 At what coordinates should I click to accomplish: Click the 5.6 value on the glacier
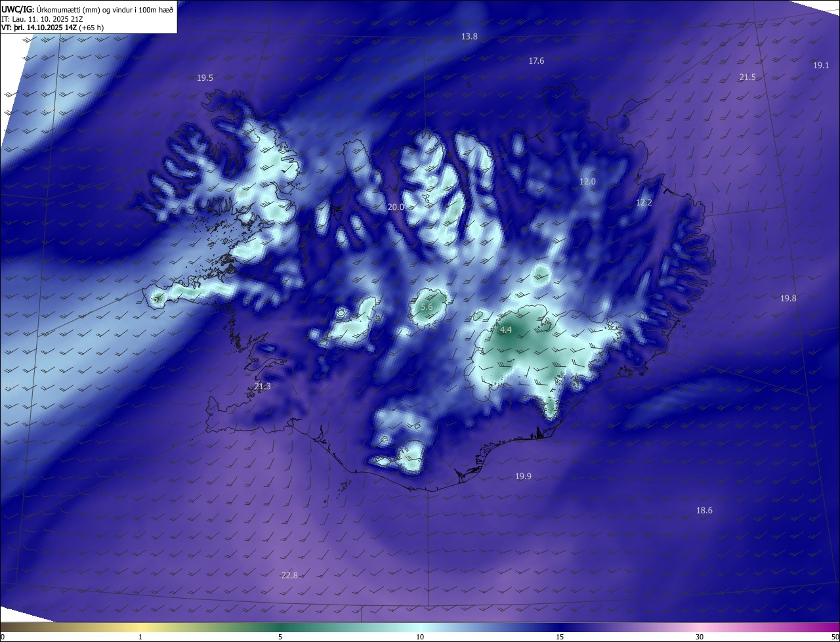tap(427, 307)
